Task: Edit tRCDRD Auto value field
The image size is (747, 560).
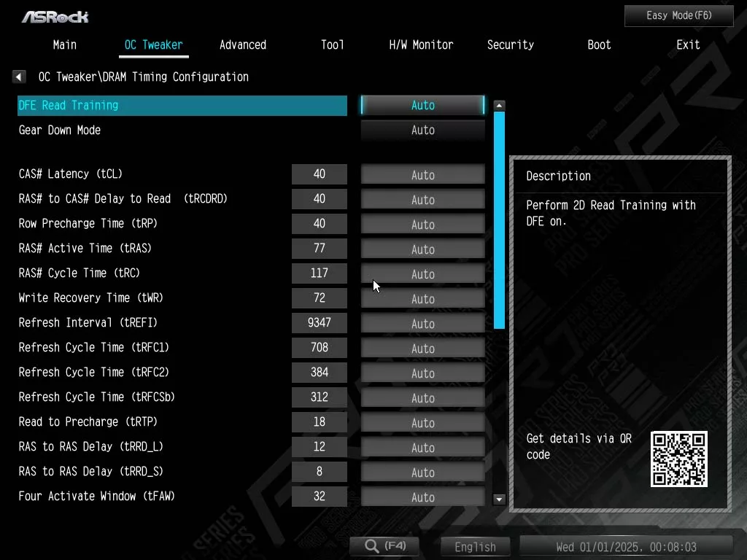Action: coord(422,200)
